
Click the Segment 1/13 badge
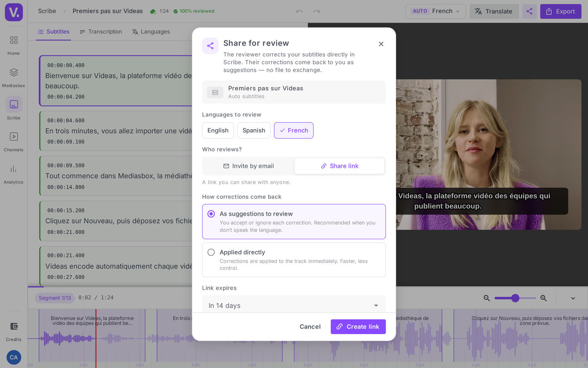point(55,298)
